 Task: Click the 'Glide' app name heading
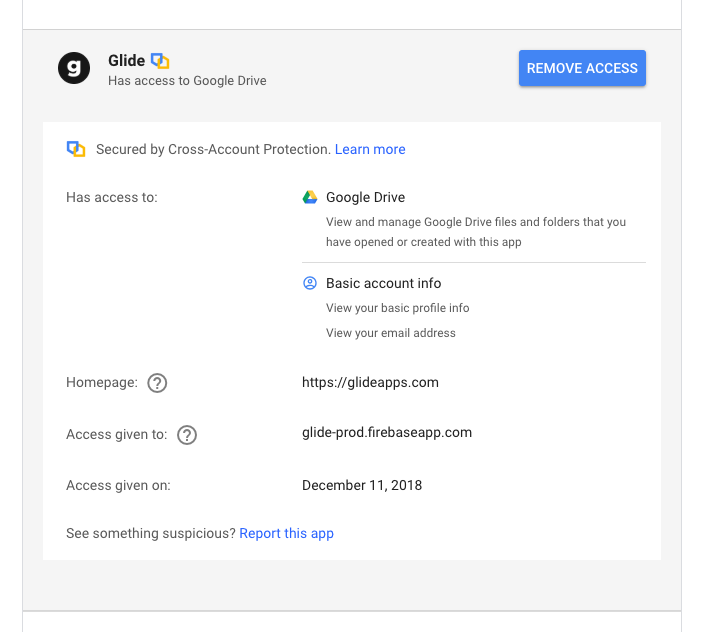point(126,61)
